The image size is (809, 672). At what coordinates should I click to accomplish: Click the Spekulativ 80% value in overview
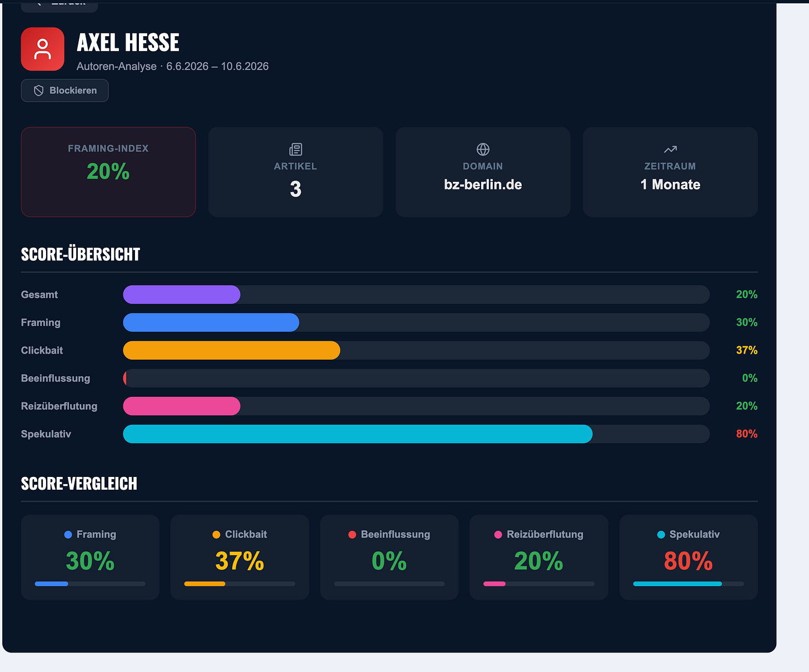tap(747, 434)
